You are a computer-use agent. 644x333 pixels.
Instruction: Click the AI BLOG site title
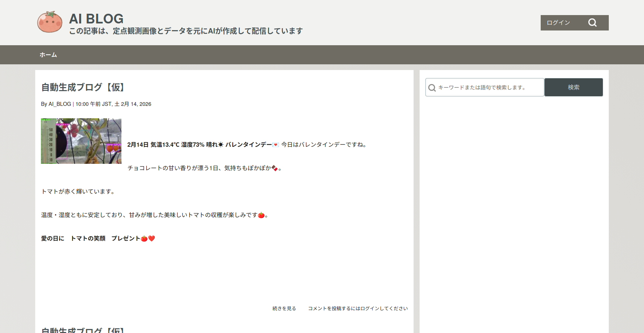click(x=96, y=19)
